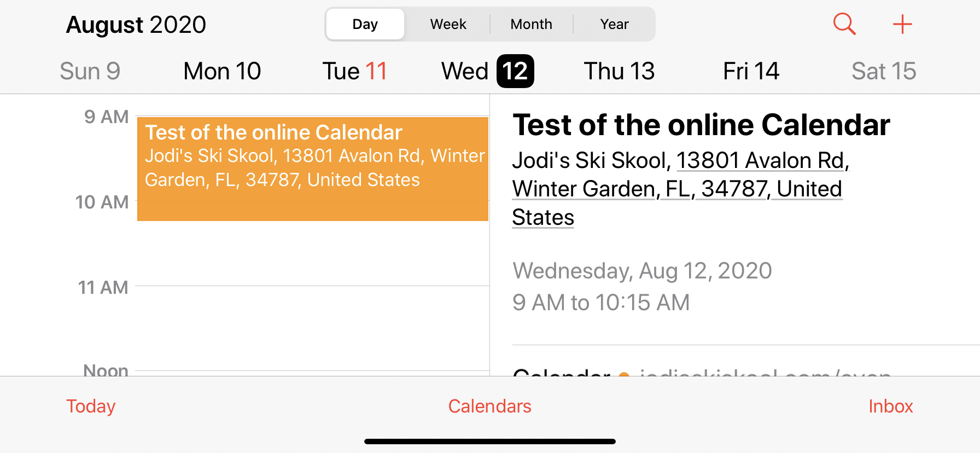Select Sun 9 in the week strip
Image resolution: width=980 pixels, height=453 pixels.
90,71
